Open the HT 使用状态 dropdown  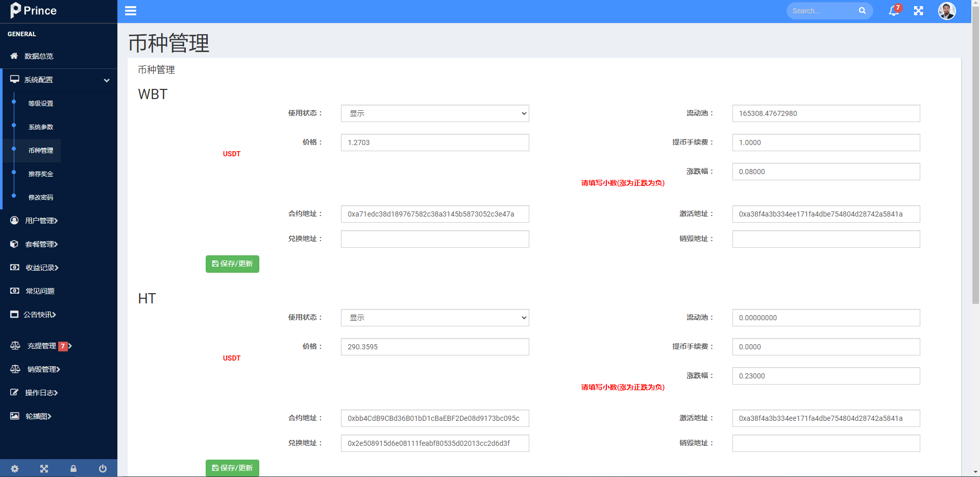pyautogui.click(x=434, y=318)
